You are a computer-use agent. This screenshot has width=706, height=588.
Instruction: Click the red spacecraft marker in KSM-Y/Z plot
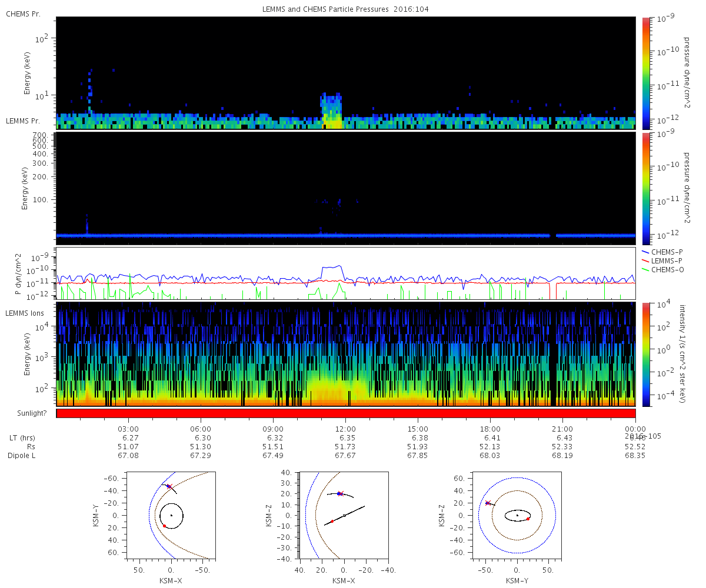tap(488, 503)
